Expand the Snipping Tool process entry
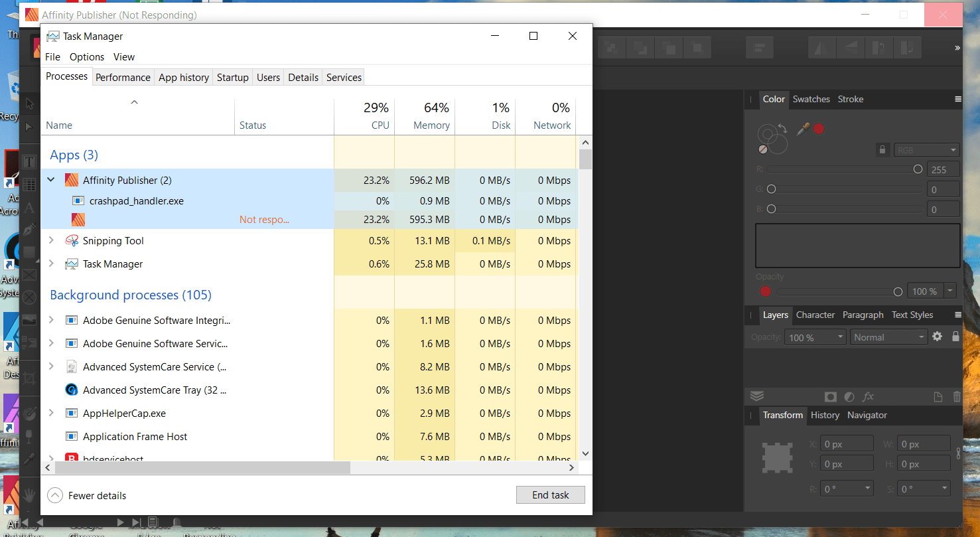 [51, 240]
